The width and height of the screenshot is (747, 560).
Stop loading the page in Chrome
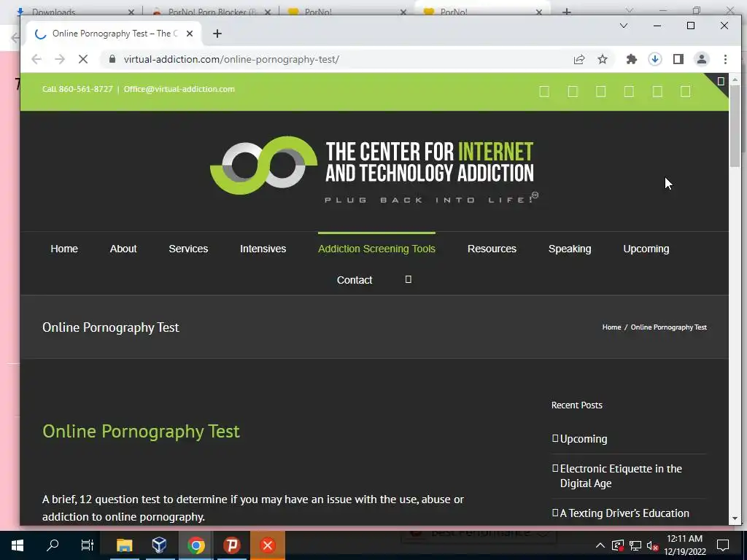(83, 59)
